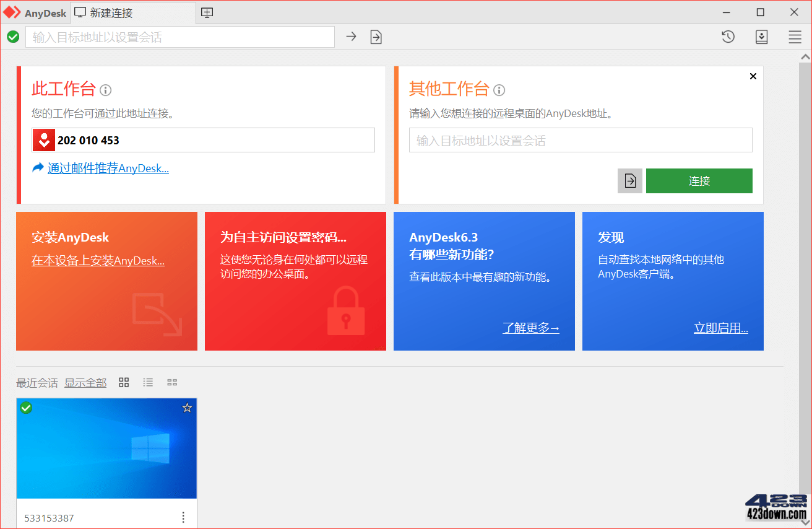Click the file transfer icon next to 连接

629,180
